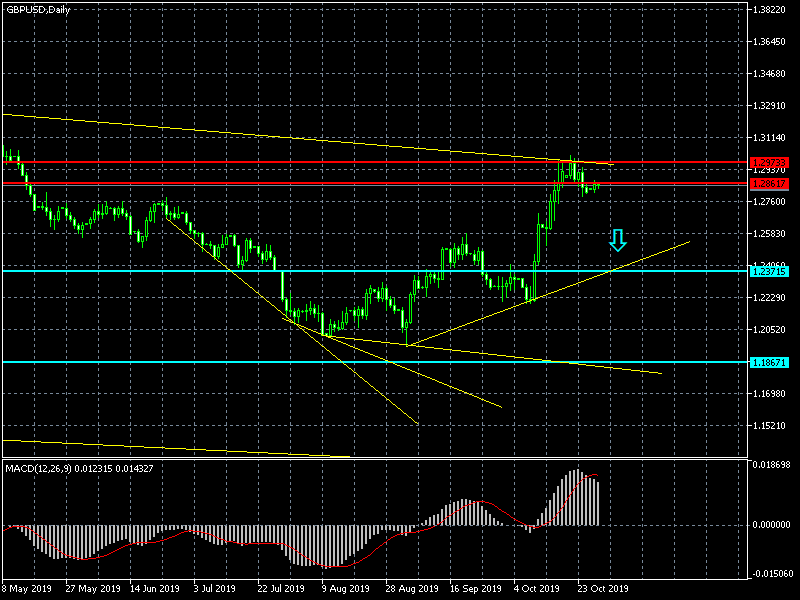Click the 1.20520 price axis label
This screenshot has height=600, width=800.
pos(772,330)
